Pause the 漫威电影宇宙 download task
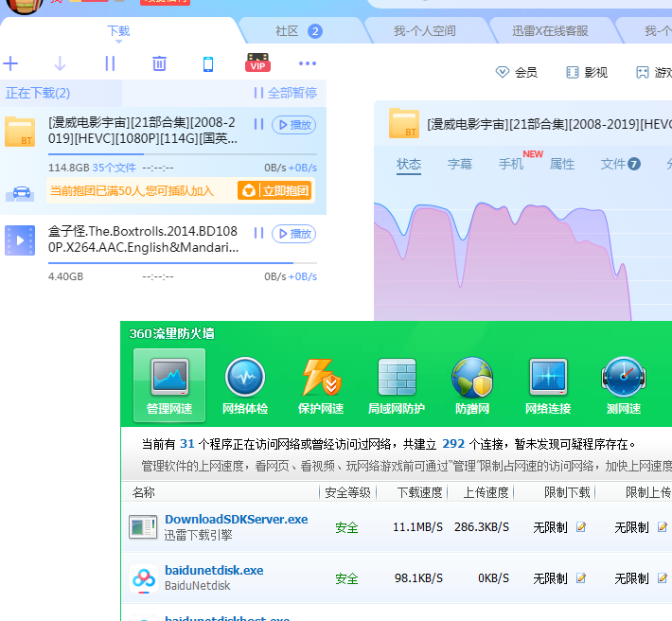This screenshot has height=621, width=672. click(x=258, y=125)
